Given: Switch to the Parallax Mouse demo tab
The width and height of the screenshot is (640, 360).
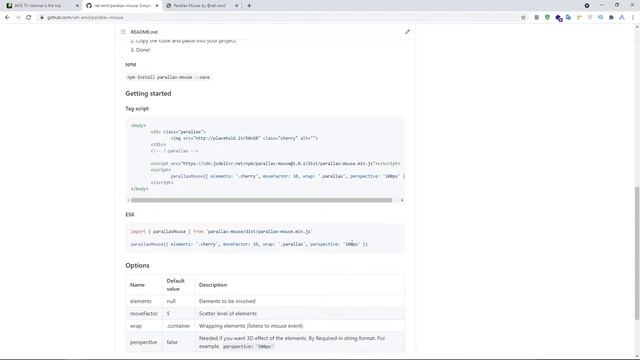Looking at the screenshot, I should pyautogui.click(x=202, y=6).
